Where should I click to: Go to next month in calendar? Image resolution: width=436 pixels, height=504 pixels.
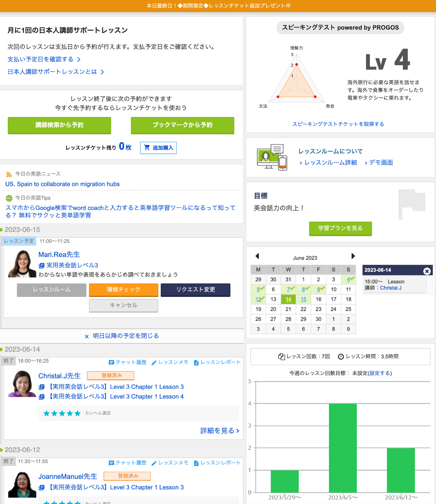tap(353, 256)
